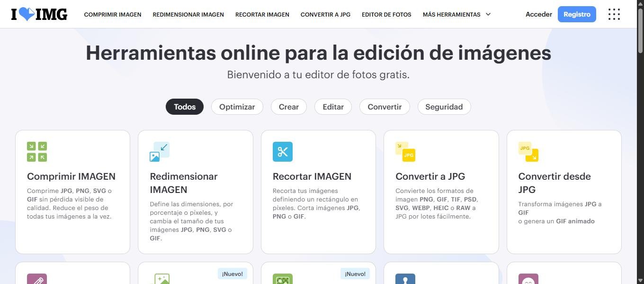Click the iLoveIMG heart logo
The width and height of the screenshot is (644, 284).
(39, 14)
